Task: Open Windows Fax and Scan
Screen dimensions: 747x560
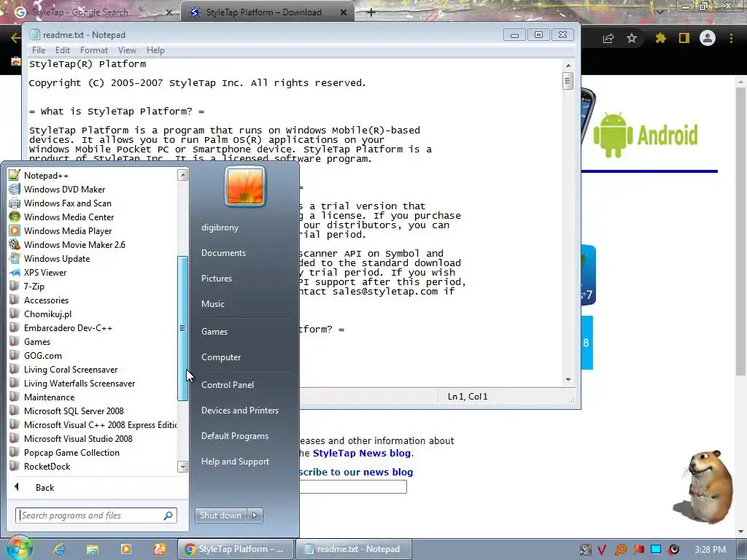Action: [67, 203]
